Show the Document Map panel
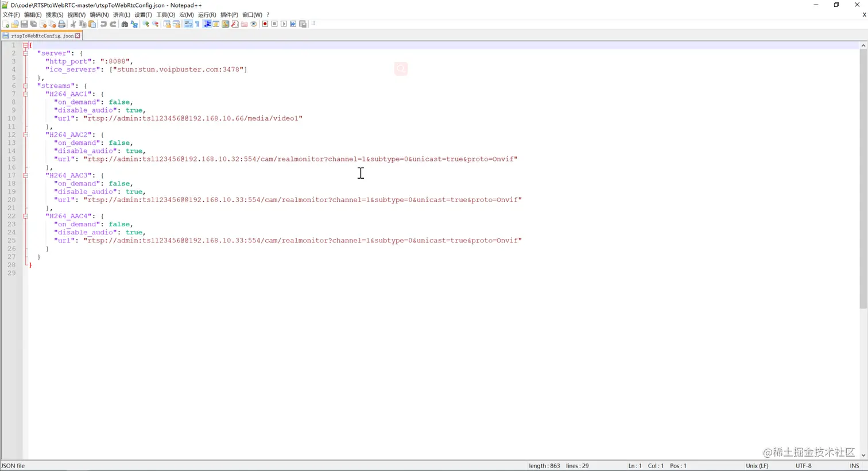 coord(226,24)
